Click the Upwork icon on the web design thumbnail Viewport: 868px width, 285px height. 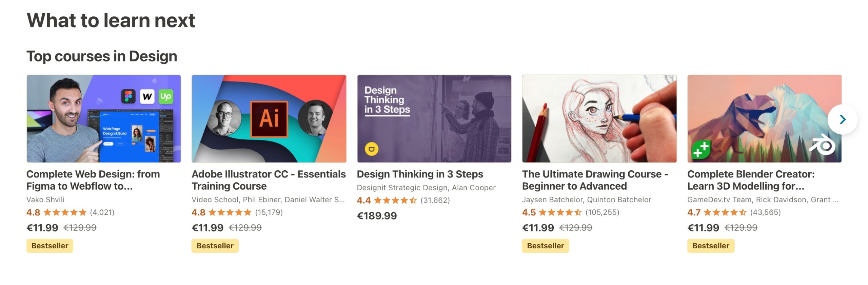[x=166, y=96]
